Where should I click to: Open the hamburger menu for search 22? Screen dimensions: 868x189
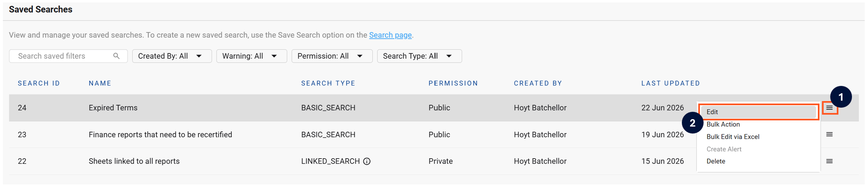click(829, 161)
